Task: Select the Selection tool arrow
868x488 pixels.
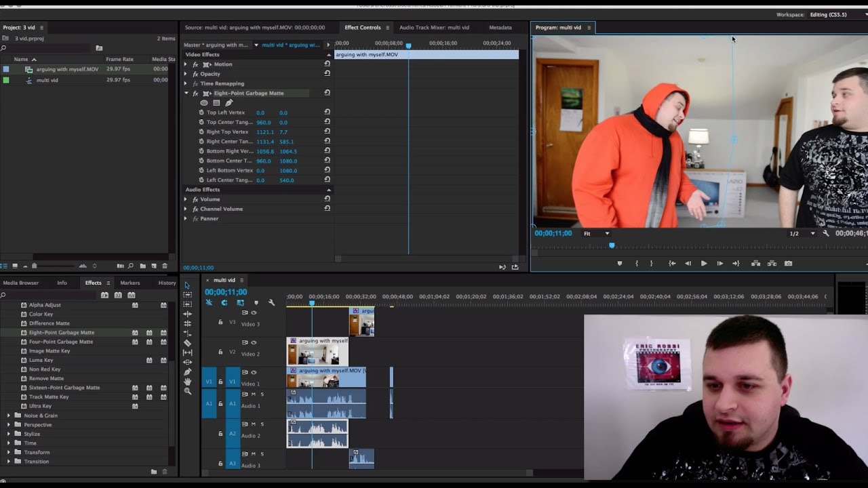Action: pyautogui.click(x=188, y=285)
